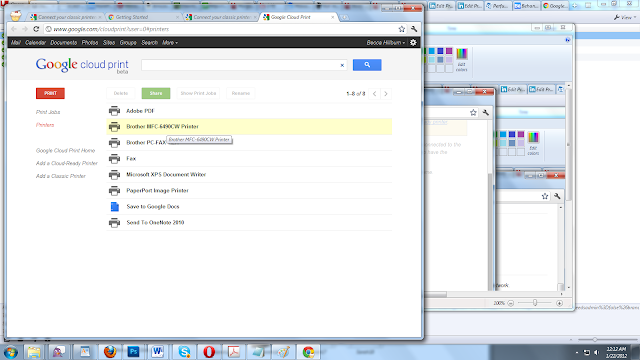This screenshot has width=640, height=360.
Task: Open the Printers sidebar link
Action: tap(45, 125)
